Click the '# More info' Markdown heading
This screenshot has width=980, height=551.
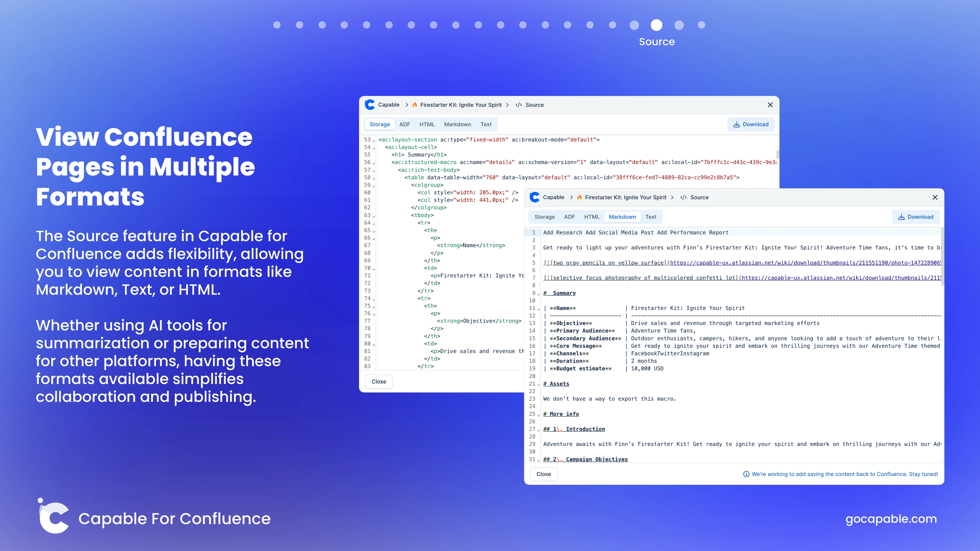561,414
